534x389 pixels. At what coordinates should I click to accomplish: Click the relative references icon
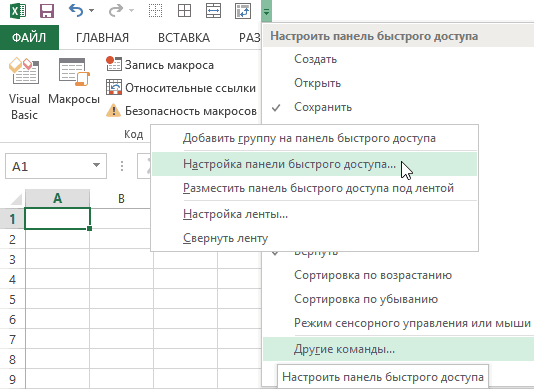[113, 88]
